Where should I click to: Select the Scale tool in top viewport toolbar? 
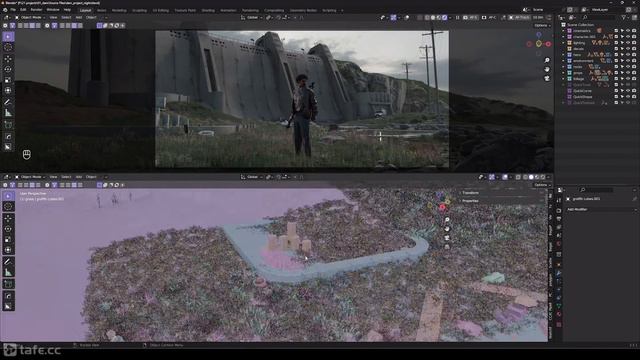point(8,80)
